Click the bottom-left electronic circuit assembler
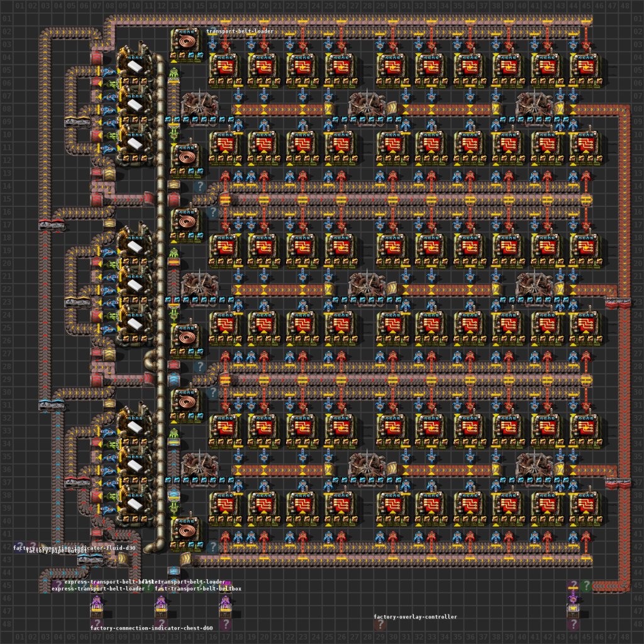This screenshot has width=644, height=644. pyautogui.click(x=225, y=508)
